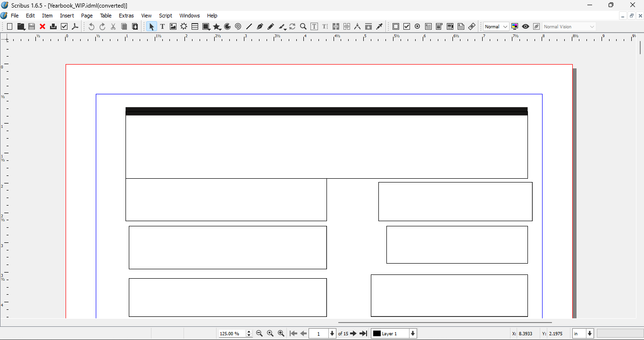644x340 pixels.
Task: Open a file with the Open icon
Action: click(x=21, y=27)
